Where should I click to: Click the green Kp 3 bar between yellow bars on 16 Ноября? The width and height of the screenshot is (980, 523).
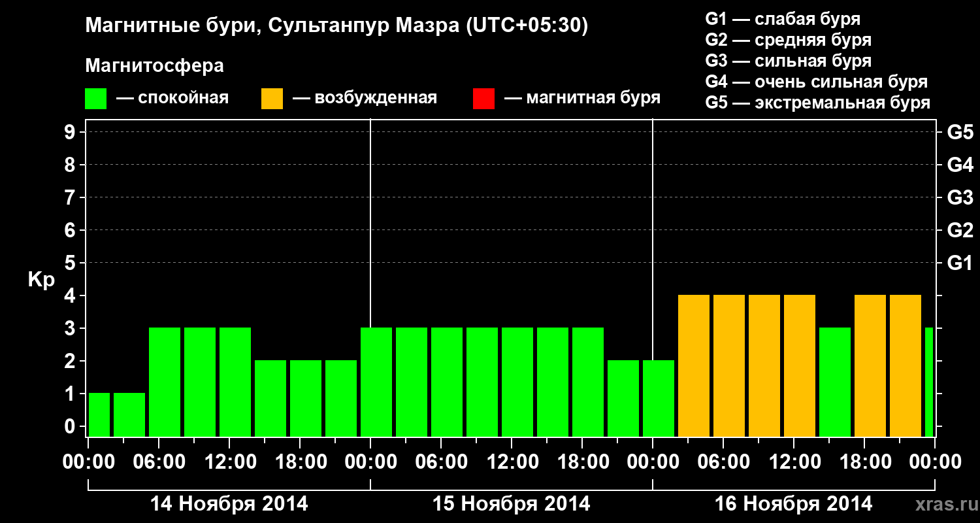[835, 382]
